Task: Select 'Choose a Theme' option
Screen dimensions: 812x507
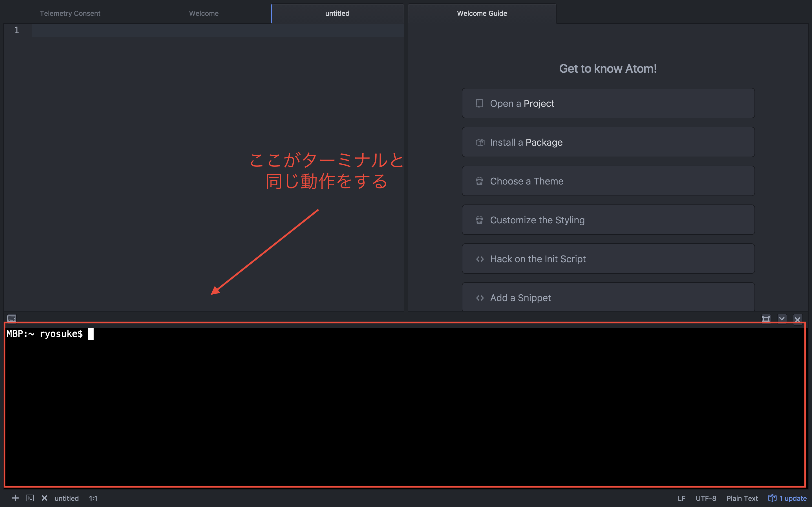Action: pos(607,181)
